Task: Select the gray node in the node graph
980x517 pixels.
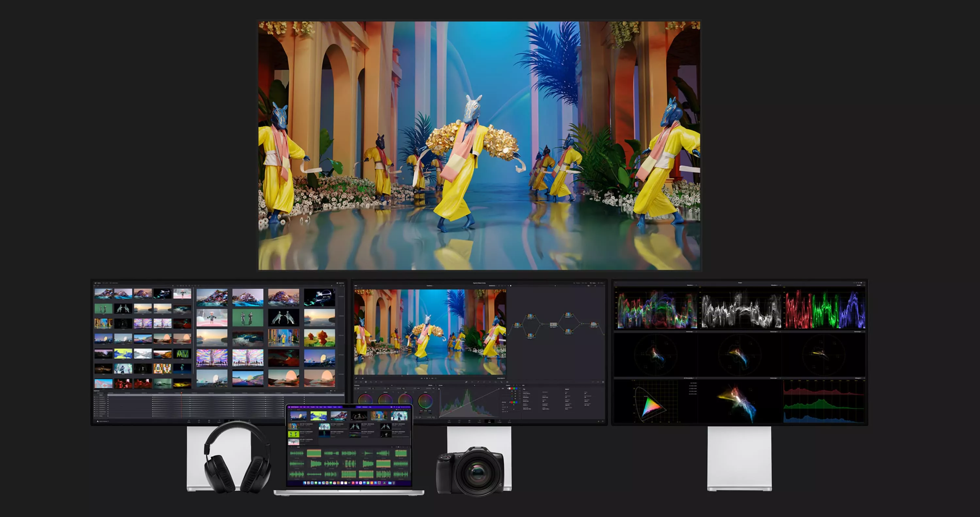Action: (553, 325)
